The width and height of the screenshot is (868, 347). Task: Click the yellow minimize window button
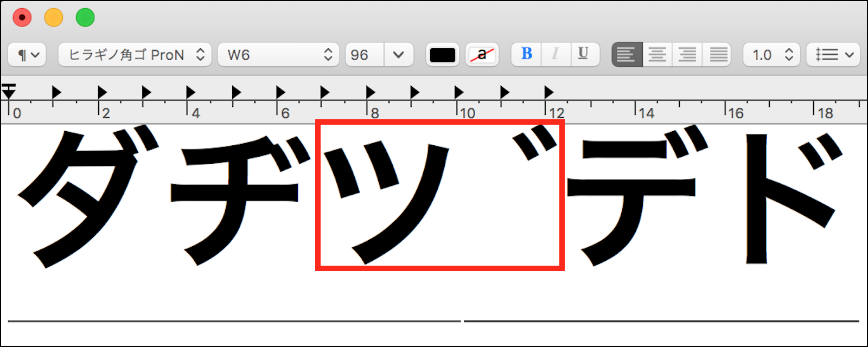coord(54,18)
